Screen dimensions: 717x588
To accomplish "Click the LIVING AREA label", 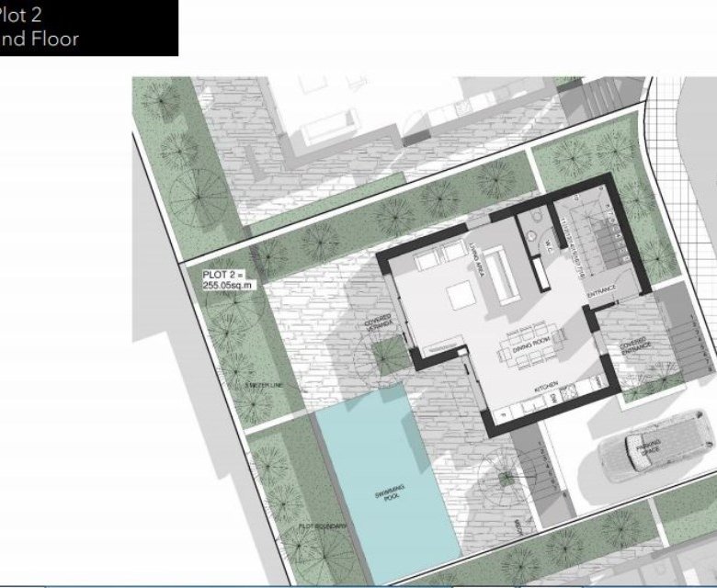I will (476, 260).
